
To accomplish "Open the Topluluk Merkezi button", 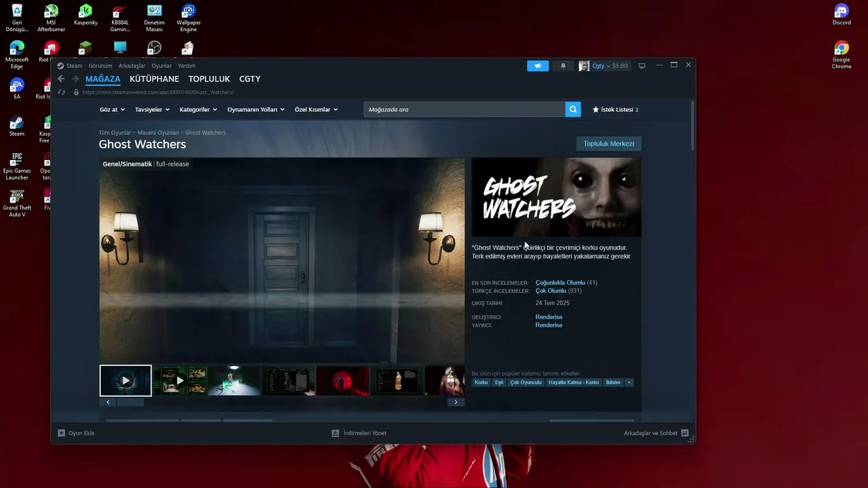I will [x=609, y=144].
